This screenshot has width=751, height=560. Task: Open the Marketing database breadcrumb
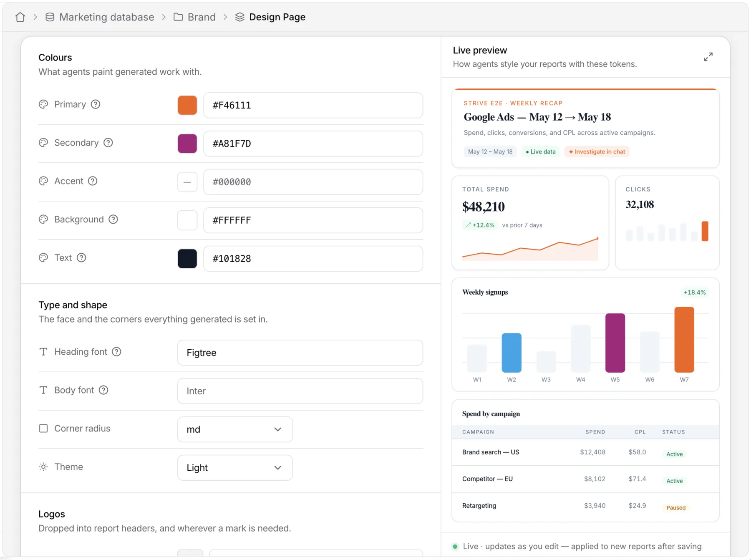pos(99,17)
